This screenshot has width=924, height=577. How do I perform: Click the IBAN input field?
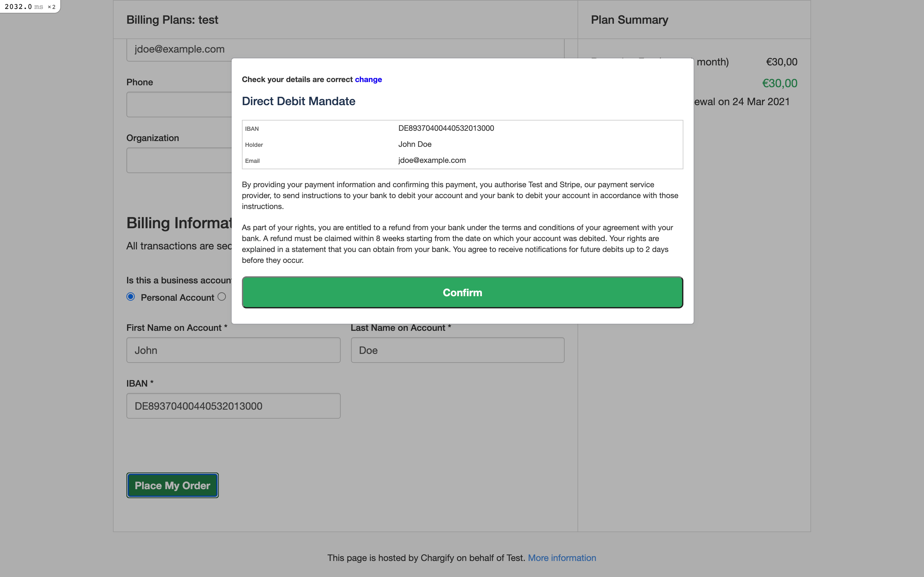click(x=233, y=406)
